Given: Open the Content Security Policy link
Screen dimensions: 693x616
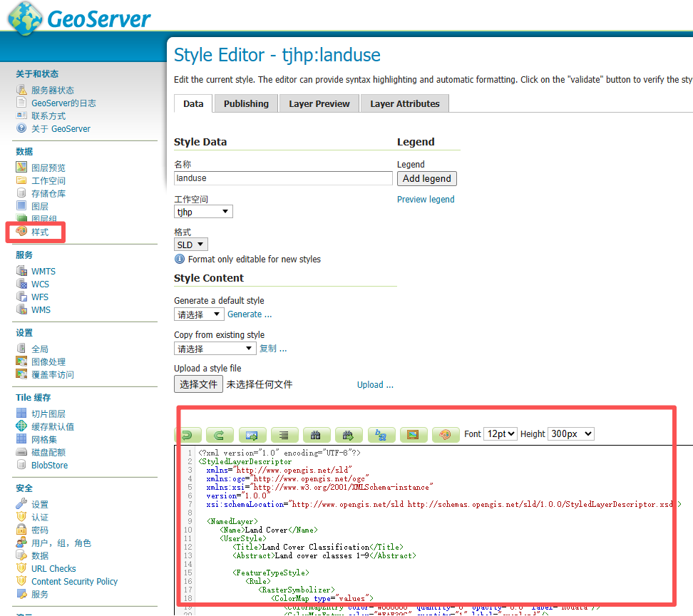Looking at the screenshot, I should (74, 581).
